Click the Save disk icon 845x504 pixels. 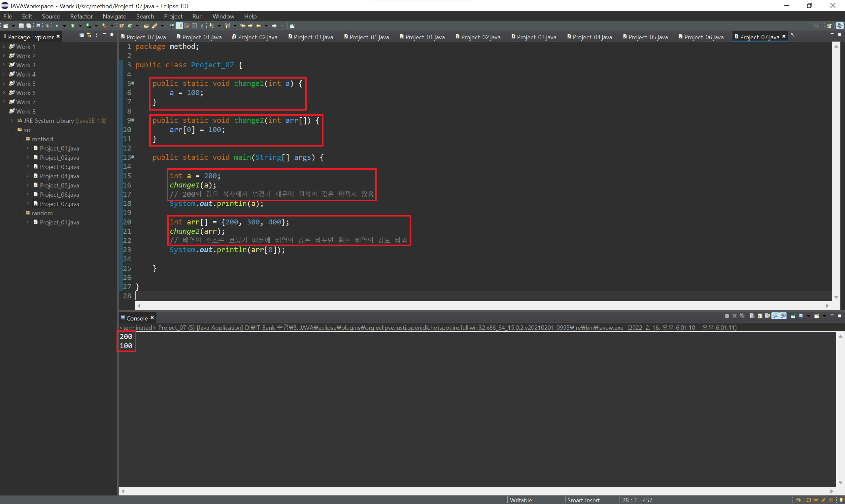(x=21, y=26)
